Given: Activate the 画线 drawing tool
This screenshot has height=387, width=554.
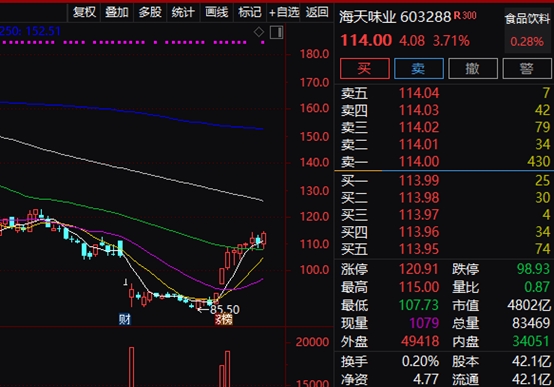Looking at the screenshot, I should (217, 13).
